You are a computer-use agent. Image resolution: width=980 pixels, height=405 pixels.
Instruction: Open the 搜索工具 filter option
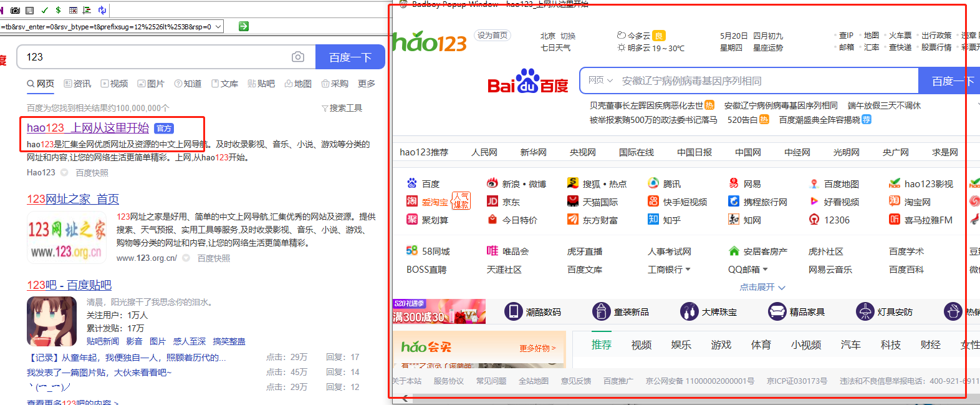tap(342, 108)
